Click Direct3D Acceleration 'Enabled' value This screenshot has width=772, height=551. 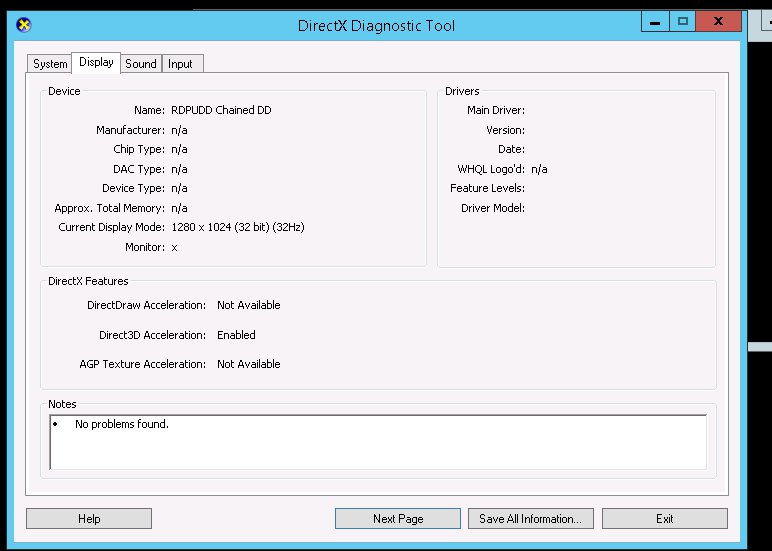point(236,335)
